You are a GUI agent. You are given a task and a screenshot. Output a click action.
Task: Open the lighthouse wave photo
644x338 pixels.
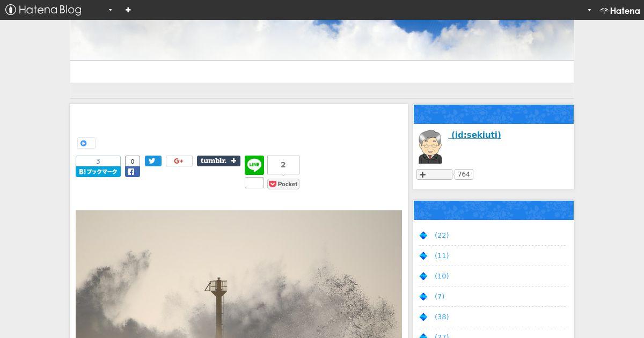point(239,274)
